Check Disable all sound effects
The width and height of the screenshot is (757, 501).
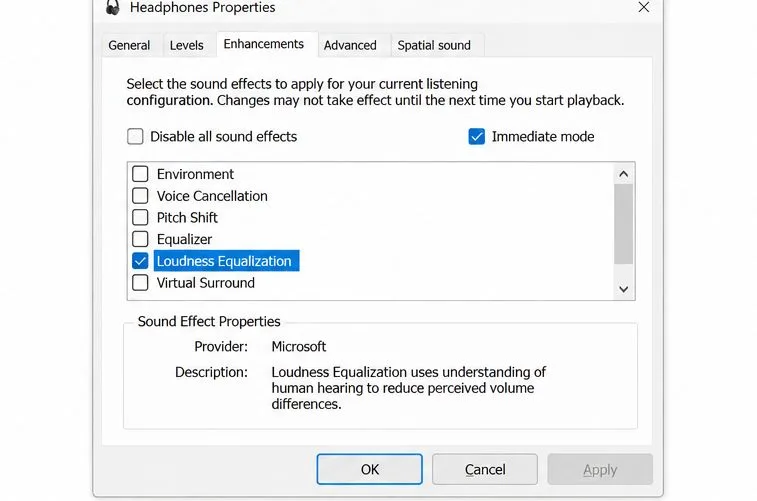(135, 137)
